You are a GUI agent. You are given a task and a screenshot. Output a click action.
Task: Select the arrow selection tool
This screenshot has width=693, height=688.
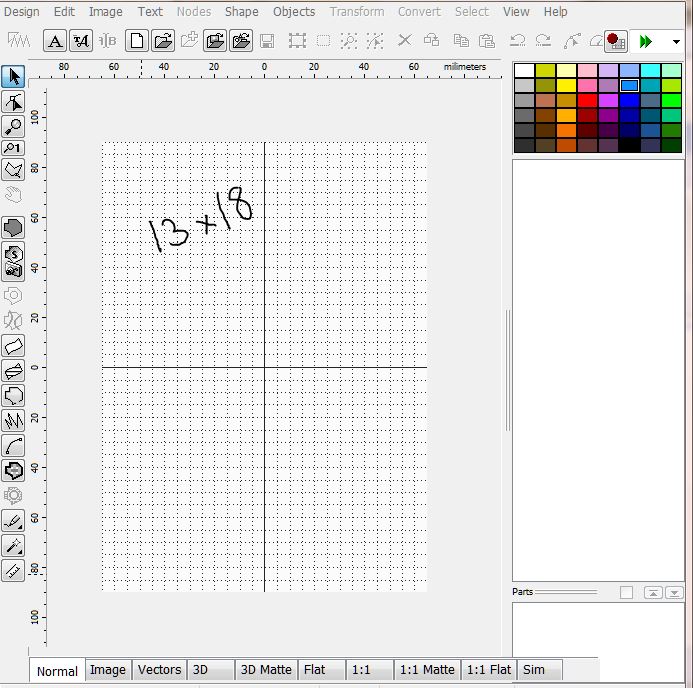pyautogui.click(x=13, y=77)
